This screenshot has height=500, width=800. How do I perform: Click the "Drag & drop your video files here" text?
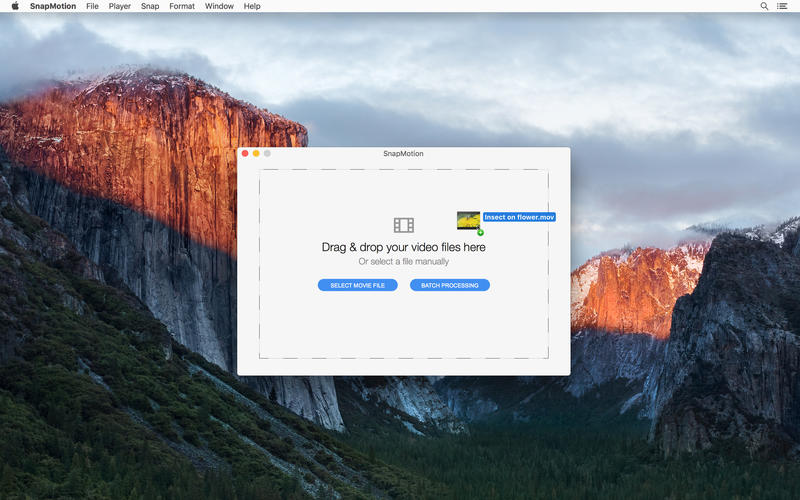pyautogui.click(x=403, y=247)
